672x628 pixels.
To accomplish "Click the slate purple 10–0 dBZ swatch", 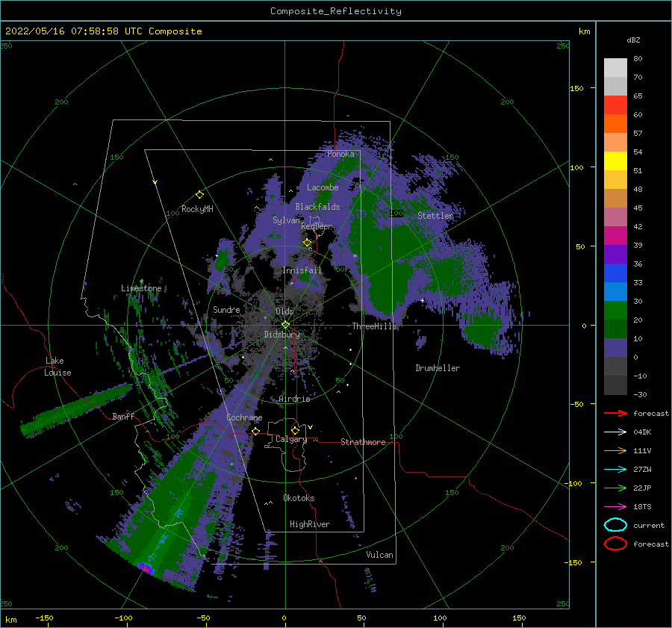I will pyautogui.click(x=615, y=348).
